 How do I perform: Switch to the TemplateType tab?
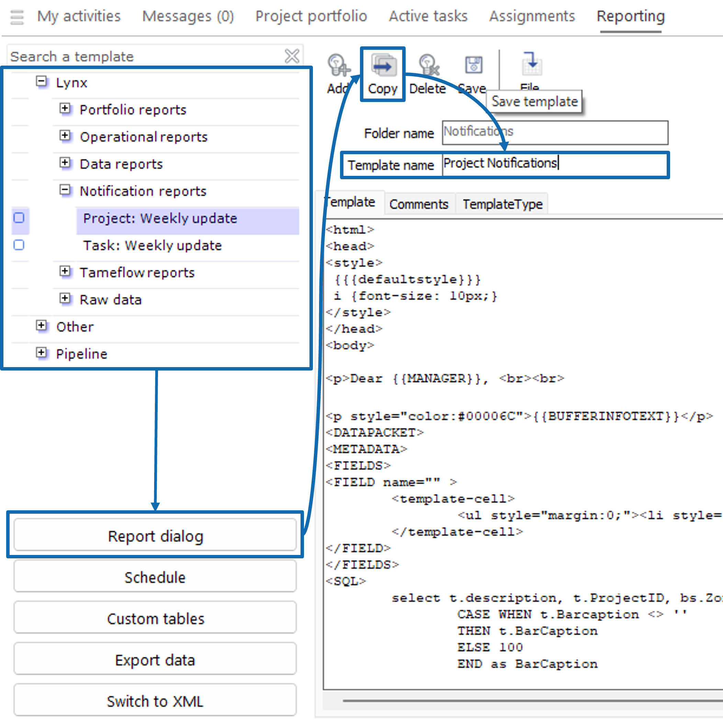pos(502,204)
